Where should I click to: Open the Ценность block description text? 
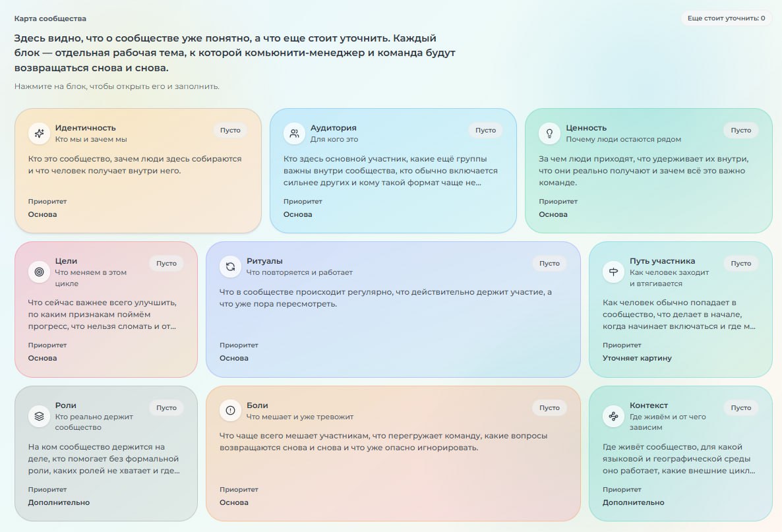(x=643, y=171)
